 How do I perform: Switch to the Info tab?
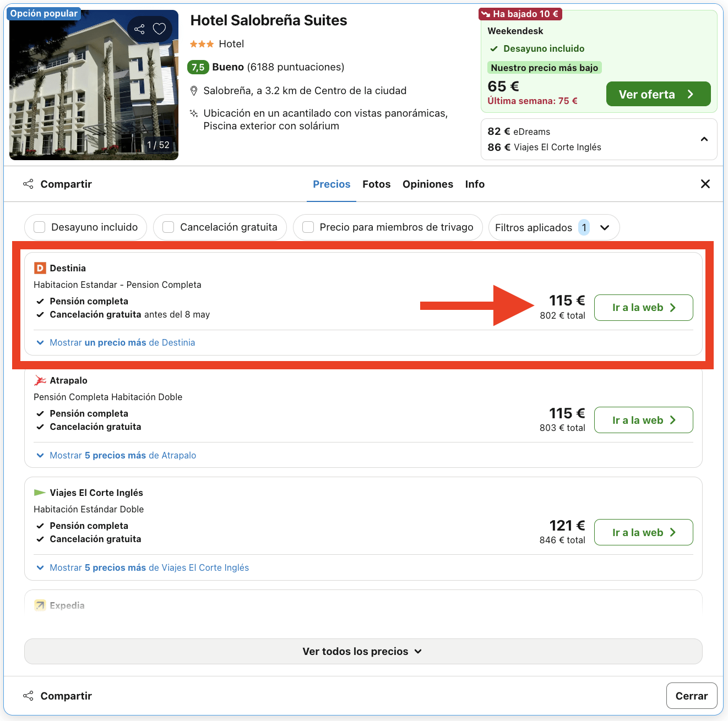point(475,184)
